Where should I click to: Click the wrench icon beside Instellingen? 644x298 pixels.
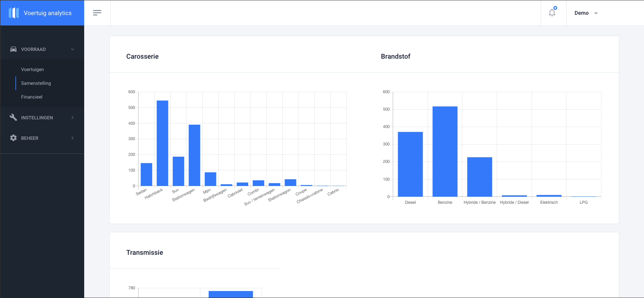click(x=13, y=117)
